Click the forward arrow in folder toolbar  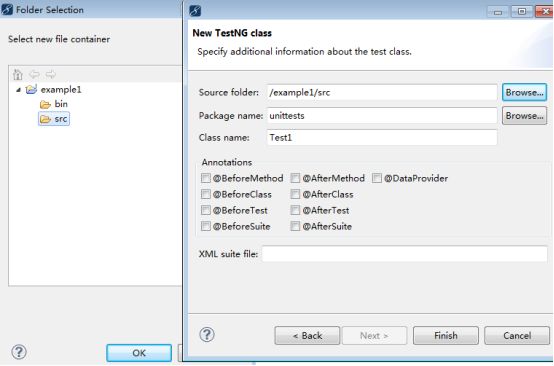[51, 75]
